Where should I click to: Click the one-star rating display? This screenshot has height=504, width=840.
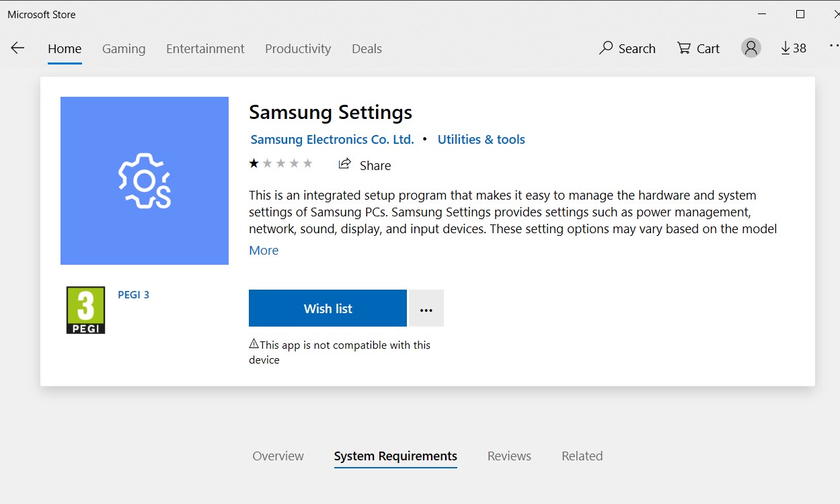(280, 163)
